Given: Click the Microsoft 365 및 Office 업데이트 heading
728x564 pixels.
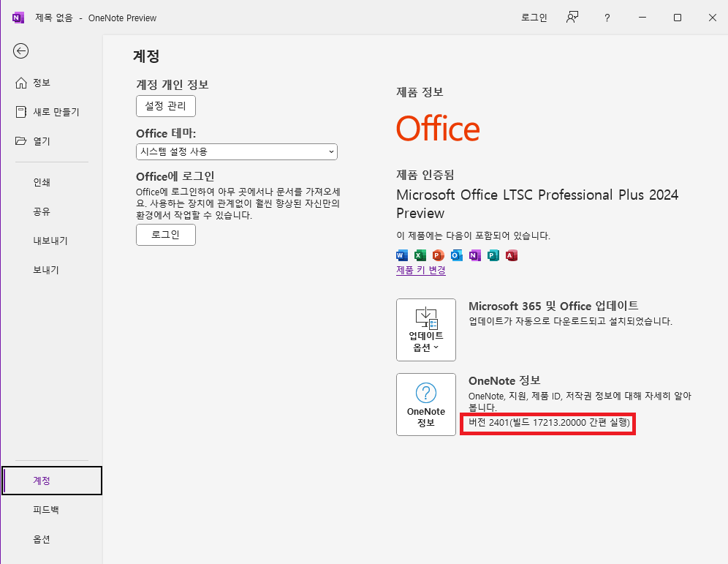Looking at the screenshot, I should 553,306.
